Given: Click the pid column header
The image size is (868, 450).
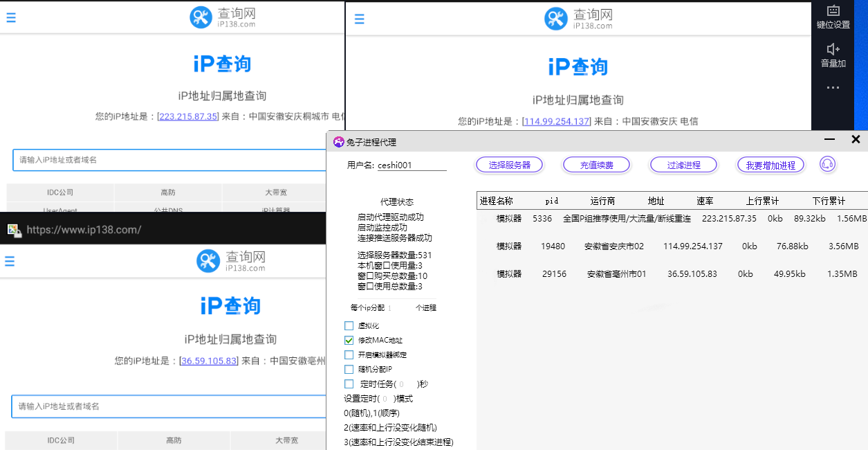Looking at the screenshot, I should (551, 201).
